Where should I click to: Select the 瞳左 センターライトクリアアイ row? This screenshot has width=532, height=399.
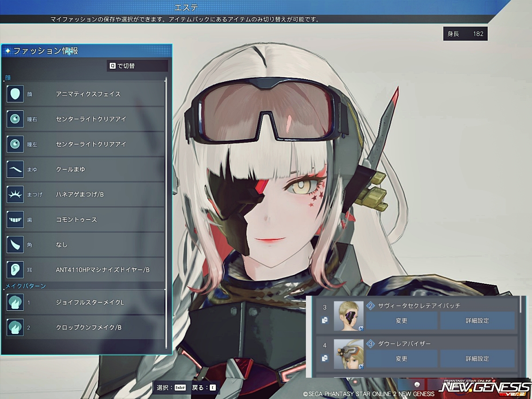coord(85,144)
